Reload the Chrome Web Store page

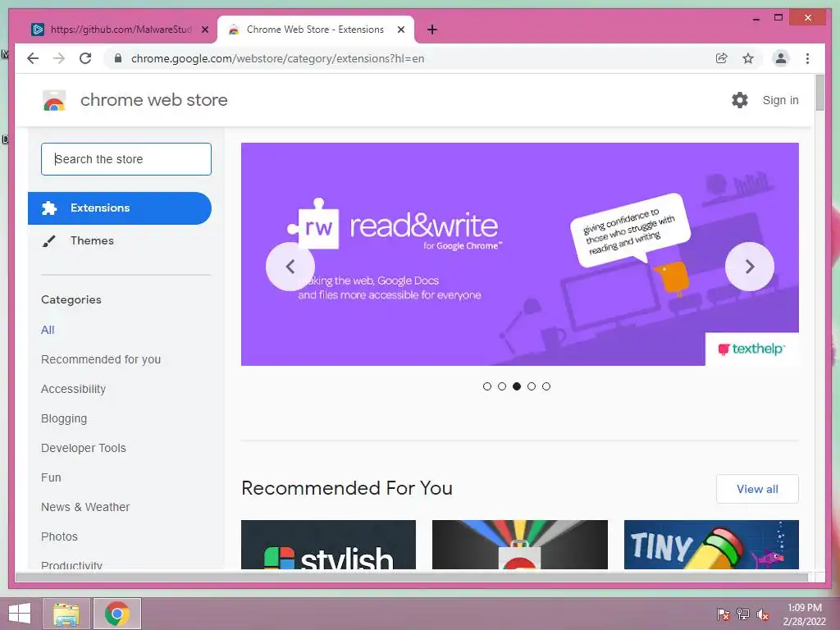[x=85, y=58]
